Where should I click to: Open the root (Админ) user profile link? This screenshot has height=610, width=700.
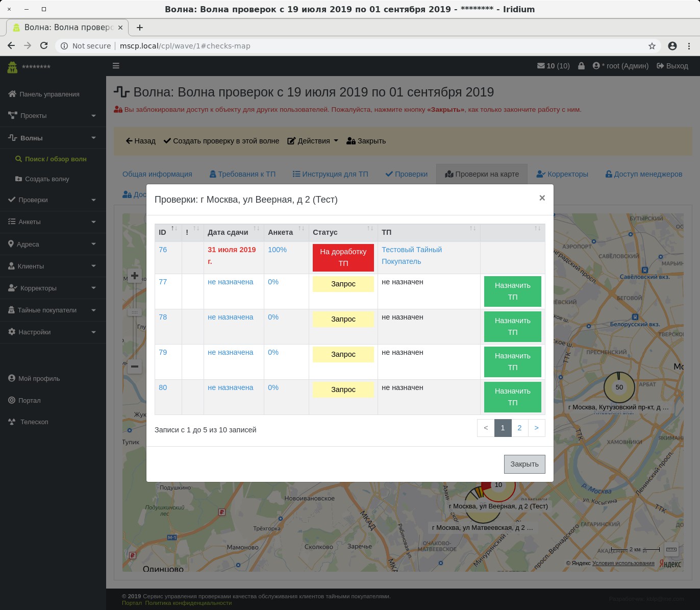click(x=621, y=66)
